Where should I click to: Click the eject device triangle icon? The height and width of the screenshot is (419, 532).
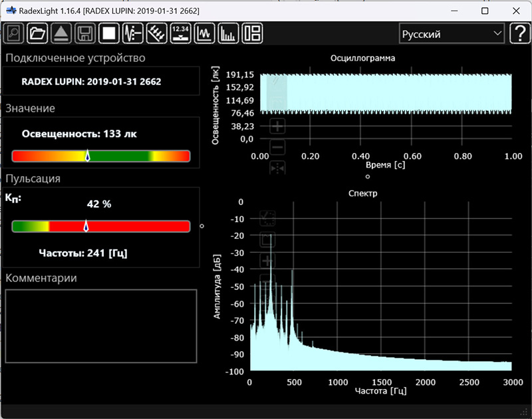[61, 33]
